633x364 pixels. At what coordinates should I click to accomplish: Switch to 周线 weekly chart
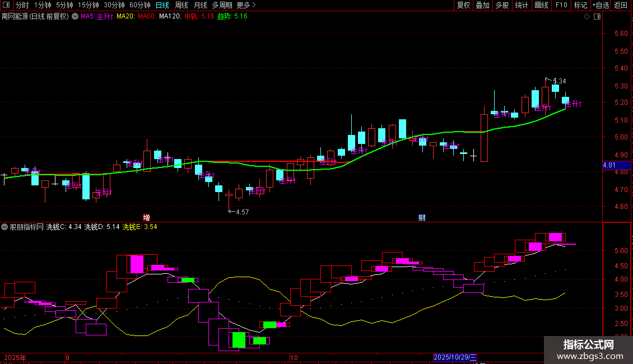(181, 5)
